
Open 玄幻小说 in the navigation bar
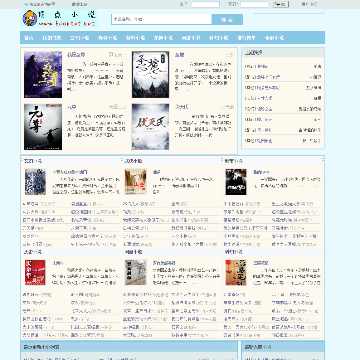[79, 38]
